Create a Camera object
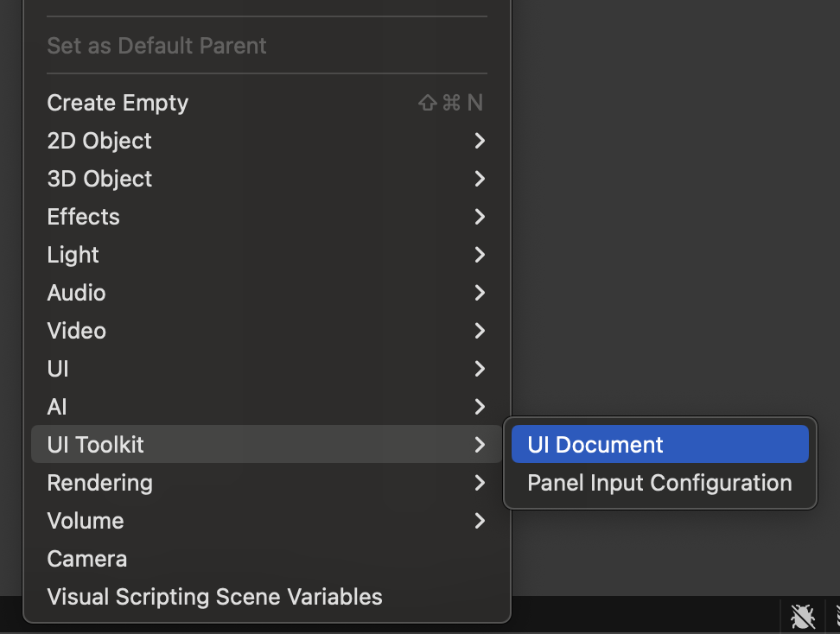 (x=87, y=559)
